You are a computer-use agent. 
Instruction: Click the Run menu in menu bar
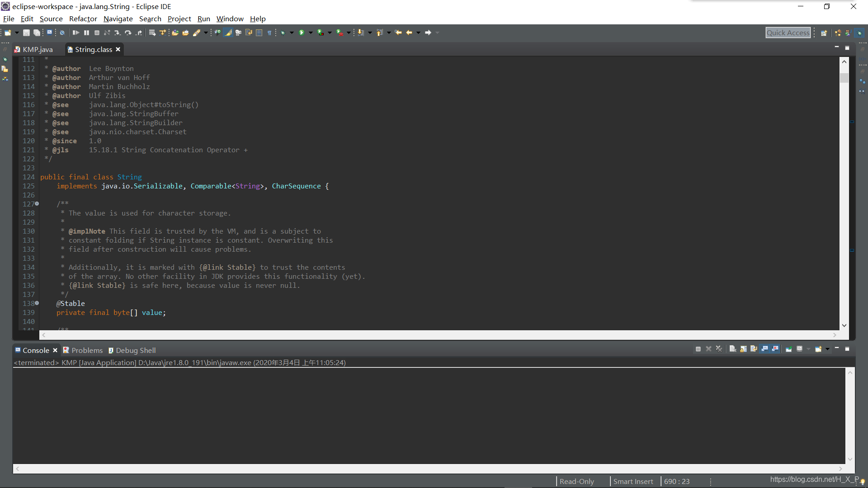[x=203, y=19]
